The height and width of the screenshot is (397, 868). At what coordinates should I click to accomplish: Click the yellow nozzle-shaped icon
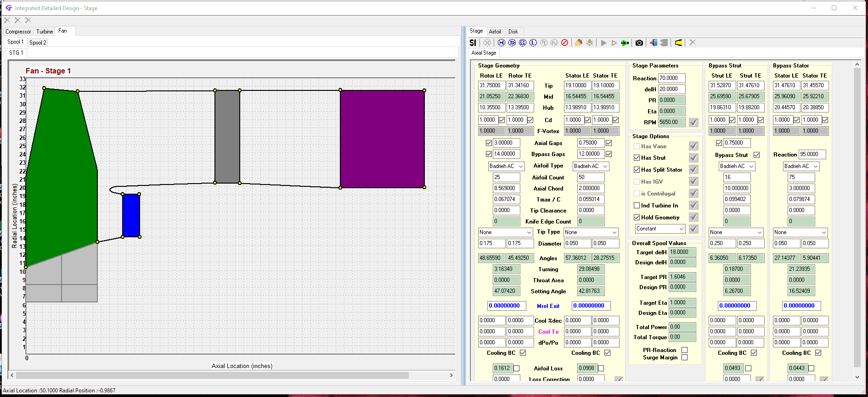(678, 43)
